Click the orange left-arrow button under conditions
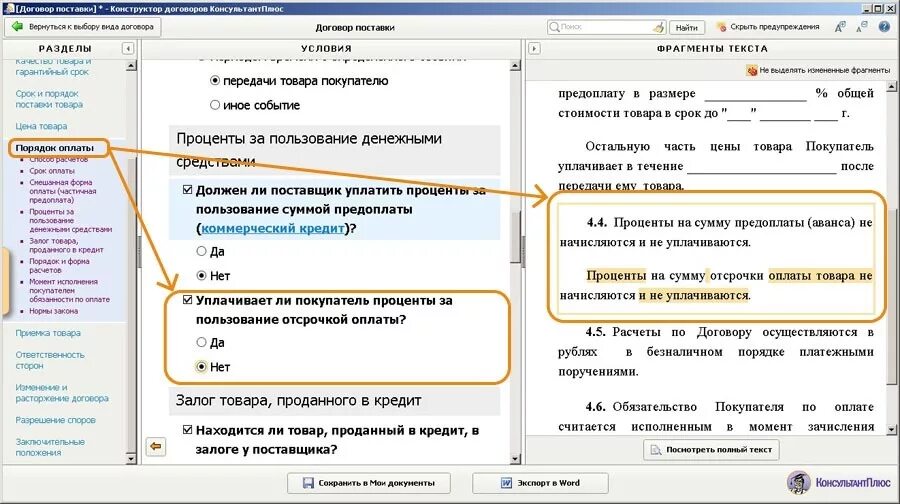This screenshot has width=900, height=504. pos(156,446)
